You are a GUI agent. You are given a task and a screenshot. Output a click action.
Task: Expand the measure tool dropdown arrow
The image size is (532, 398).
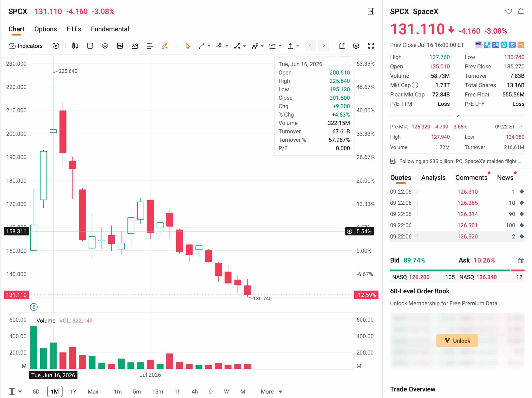point(298,46)
